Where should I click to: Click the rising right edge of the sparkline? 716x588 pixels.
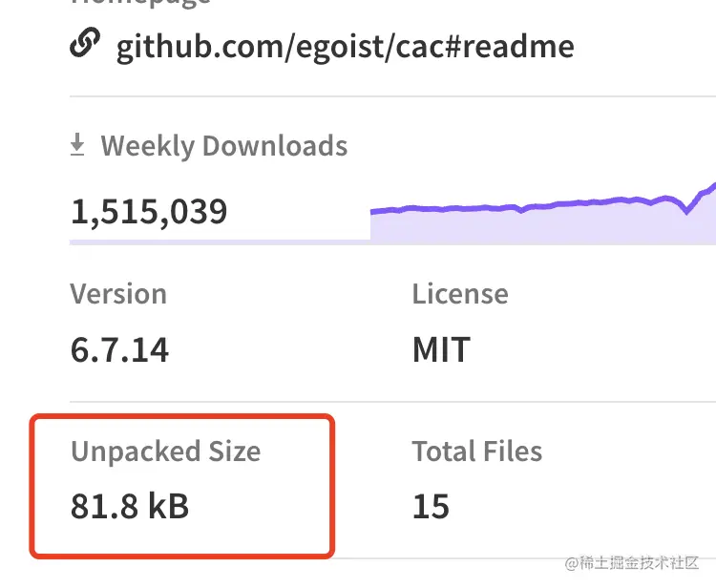709,188
